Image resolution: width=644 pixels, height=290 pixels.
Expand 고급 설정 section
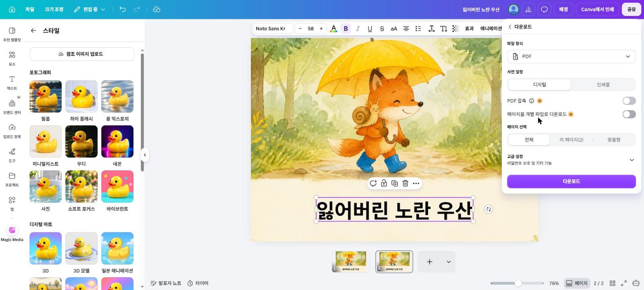point(571,160)
